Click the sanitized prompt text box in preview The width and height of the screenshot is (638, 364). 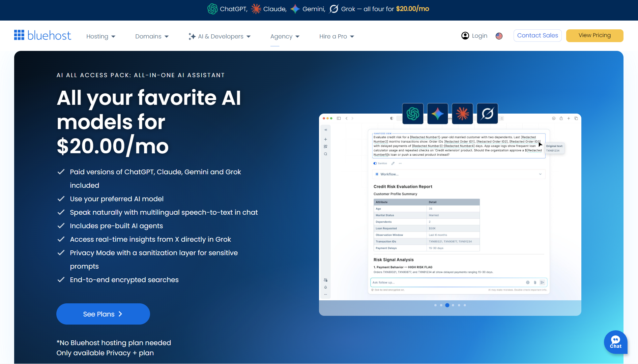pos(459,146)
